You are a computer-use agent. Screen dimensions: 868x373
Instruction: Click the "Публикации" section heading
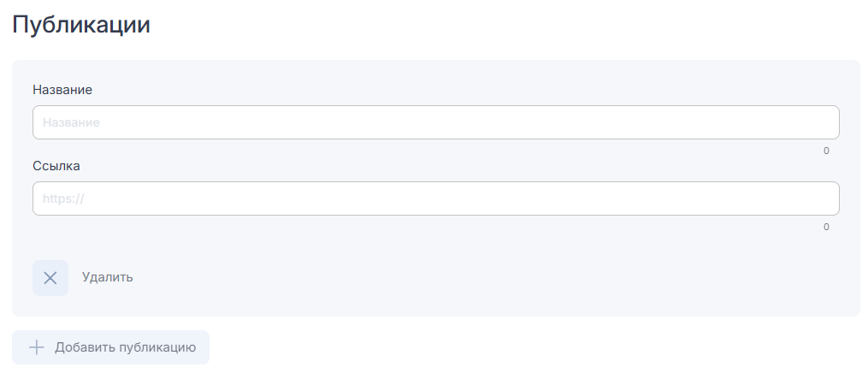coord(81,25)
